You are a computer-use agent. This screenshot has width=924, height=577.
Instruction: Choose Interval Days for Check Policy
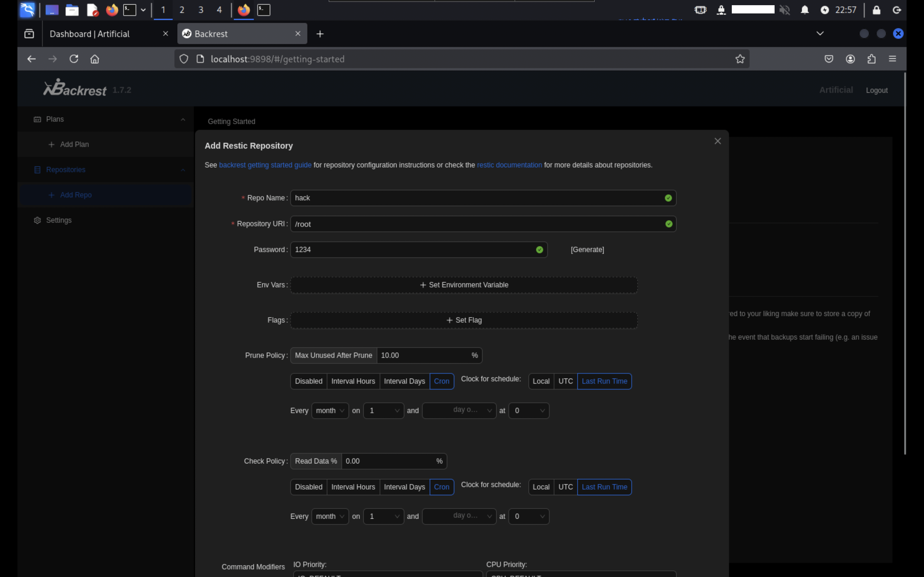(404, 487)
